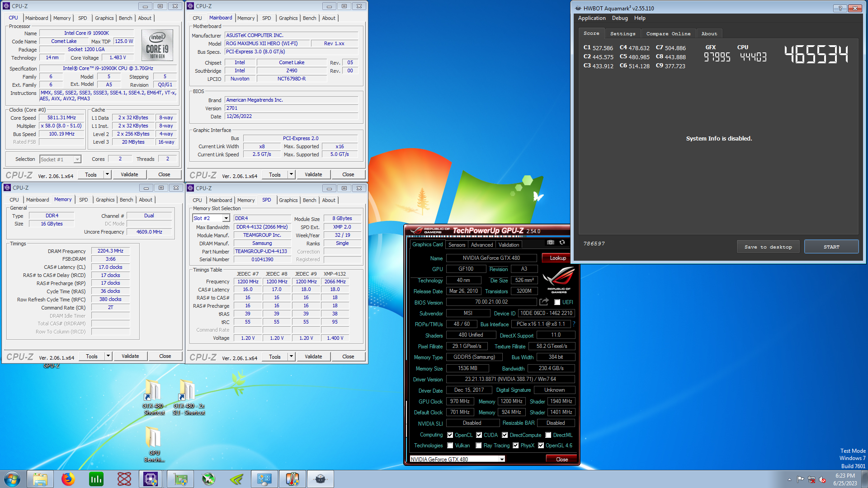Image resolution: width=868 pixels, height=488 pixels.
Task: Toggle the Vulkan checkbox
Action: tap(450, 446)
